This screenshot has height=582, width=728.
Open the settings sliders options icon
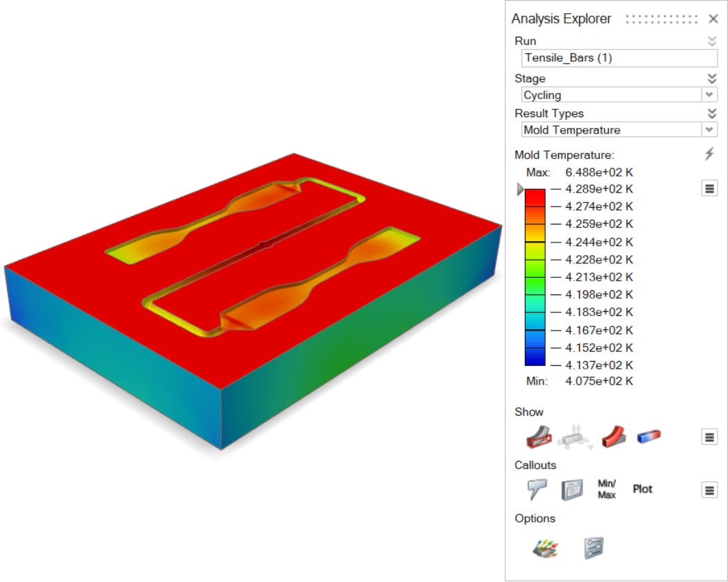593,548
